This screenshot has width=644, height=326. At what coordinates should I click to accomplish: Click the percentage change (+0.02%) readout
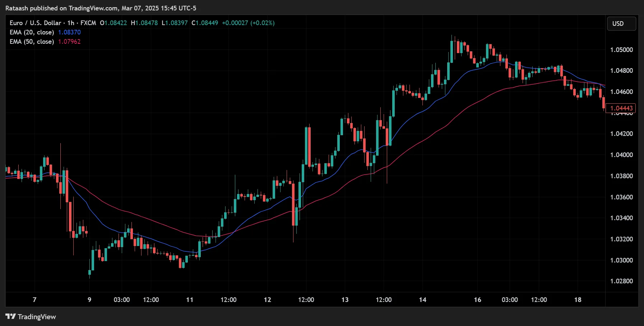(x=263, y=23)
